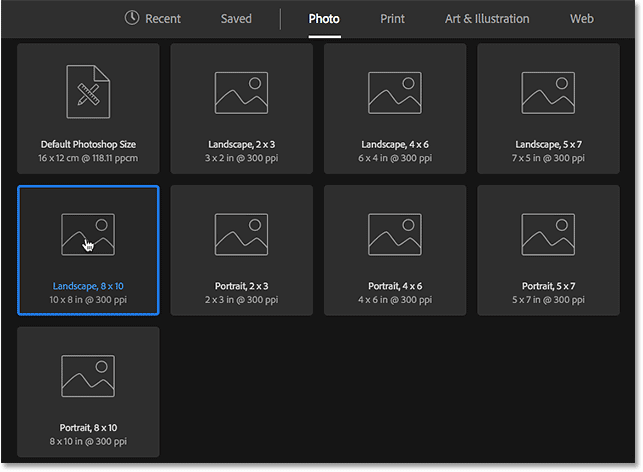Click the Landscape, 8 x 10 image icon
The width and height of the screenshot is (643, 472).
(88, 234)
